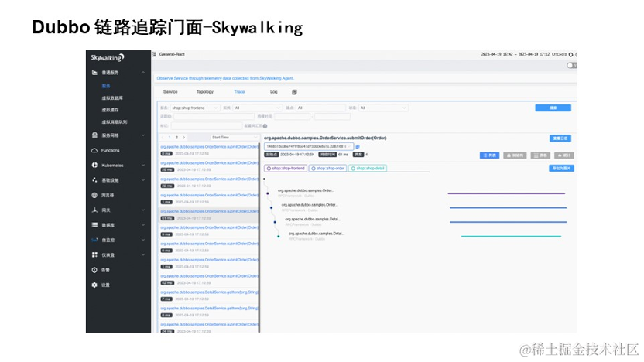The image size is (644, 362).
Task: Click the 自监控 Sw icon in the sidebar
Action: 94,240
